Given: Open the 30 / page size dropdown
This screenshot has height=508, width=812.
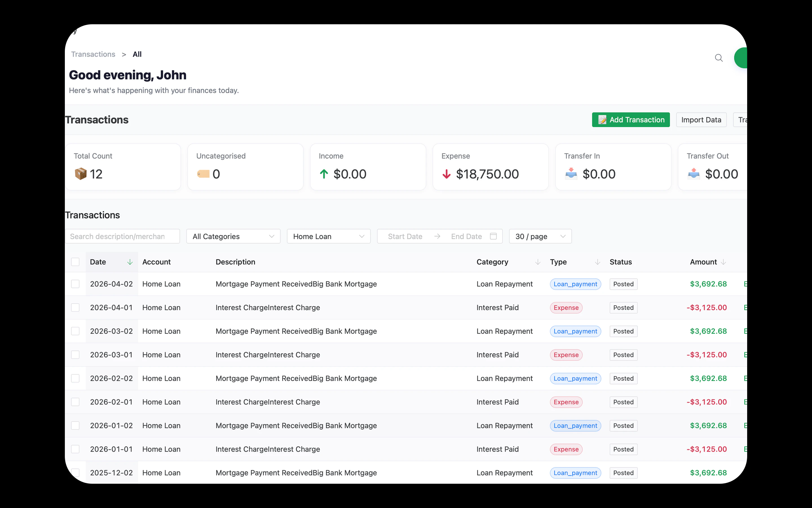Looking at the screenshot, I should point(540,236).
